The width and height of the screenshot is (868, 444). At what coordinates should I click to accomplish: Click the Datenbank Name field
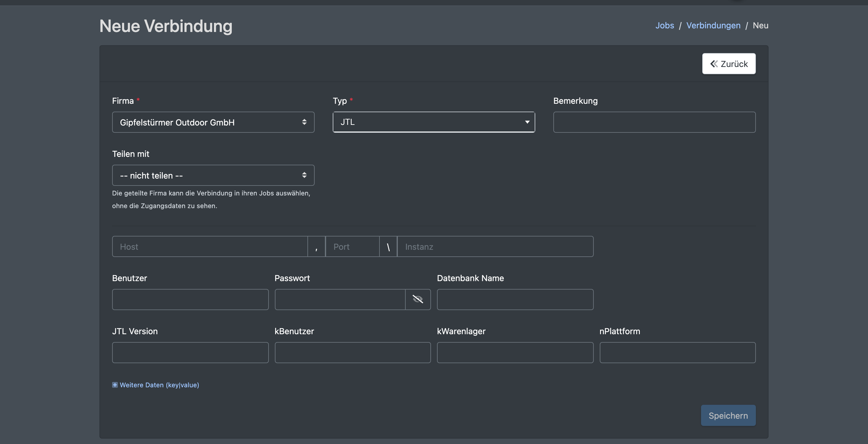pos(515,300)
